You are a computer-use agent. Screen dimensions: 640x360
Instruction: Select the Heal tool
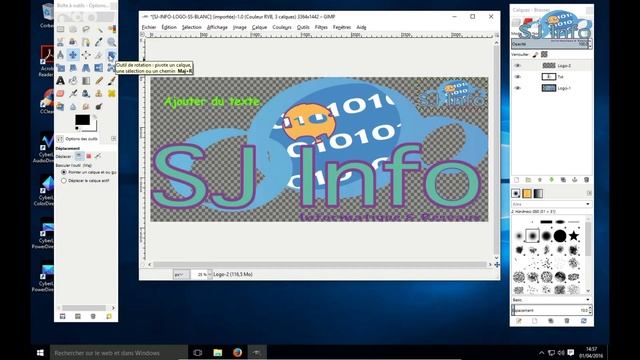pos(111,93)
